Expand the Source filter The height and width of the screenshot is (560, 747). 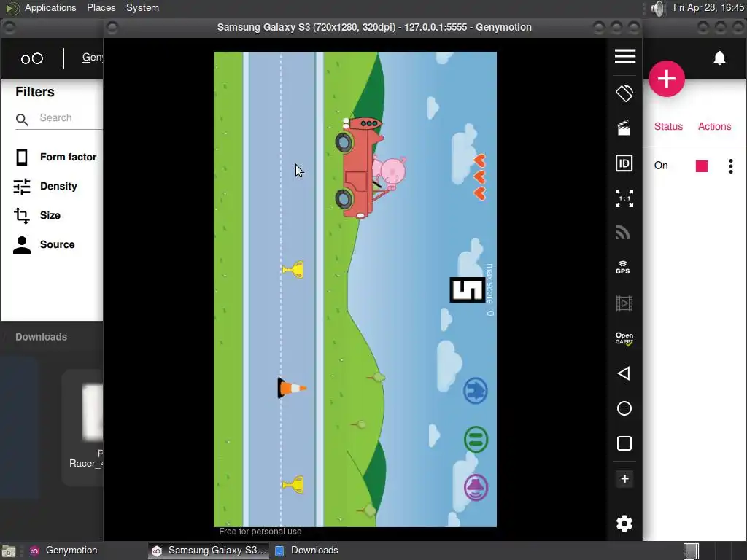pos(44,244)
